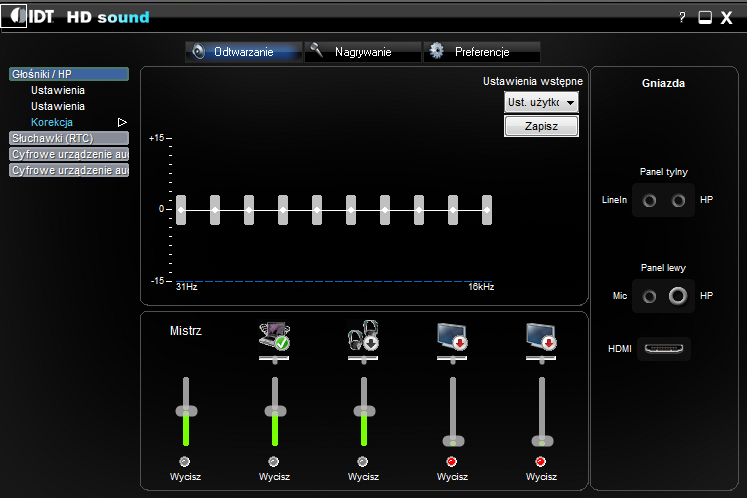Select Głośniki / HP device in the sidebar

pyautogui.click(x=69, y=74)
